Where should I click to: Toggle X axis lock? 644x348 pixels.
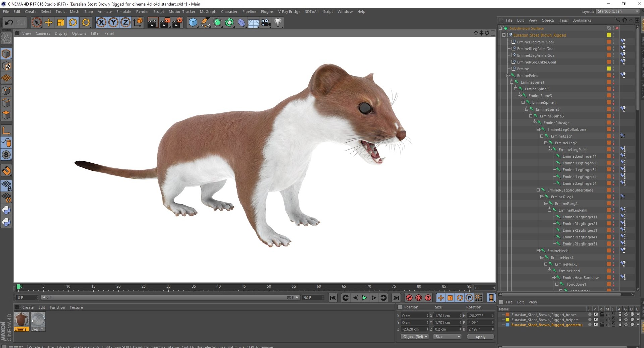(101, 23)
